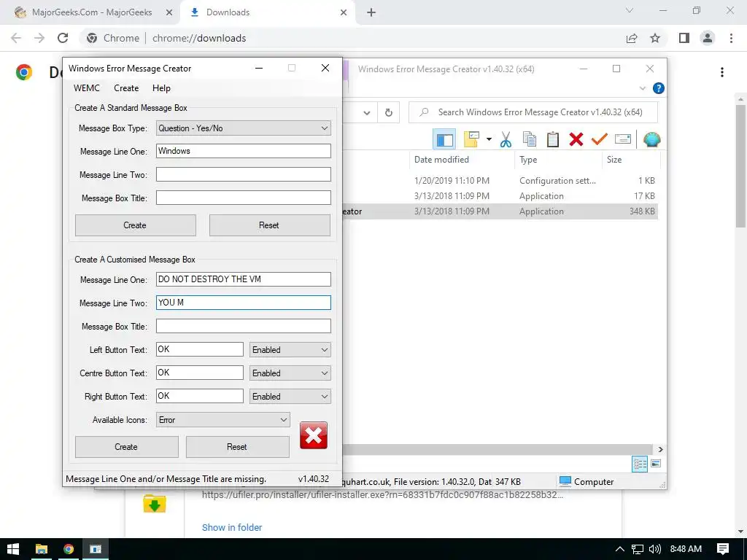This screenshot has height=560, width=747.
Task: Click the search magnifier in Explorer search box
Action: click(424, 112)
